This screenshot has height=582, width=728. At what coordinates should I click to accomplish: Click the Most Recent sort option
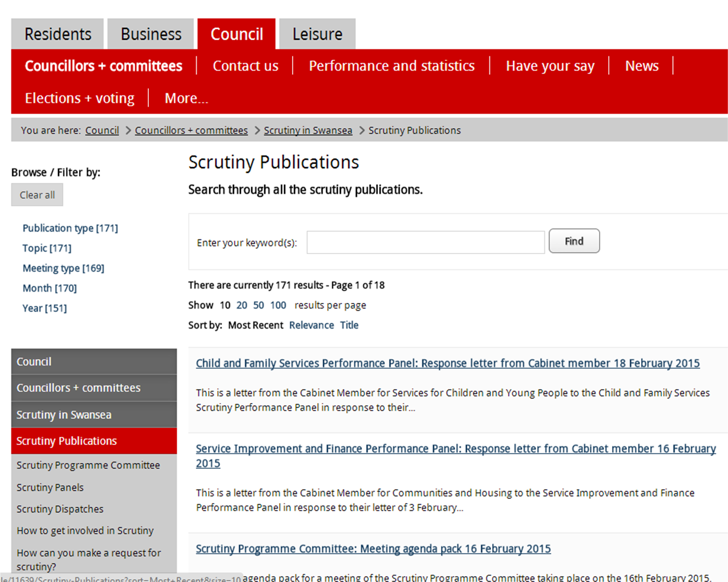click(255, 325)
